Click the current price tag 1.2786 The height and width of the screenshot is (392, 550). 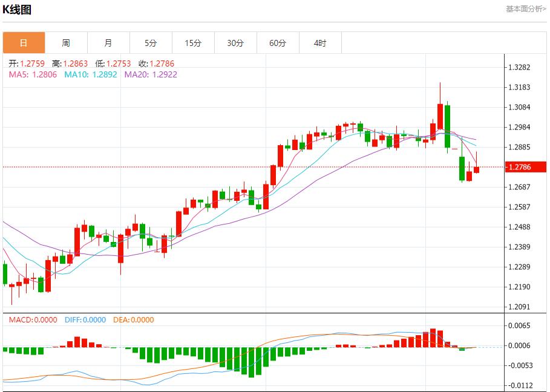click(x=521, y=167)
